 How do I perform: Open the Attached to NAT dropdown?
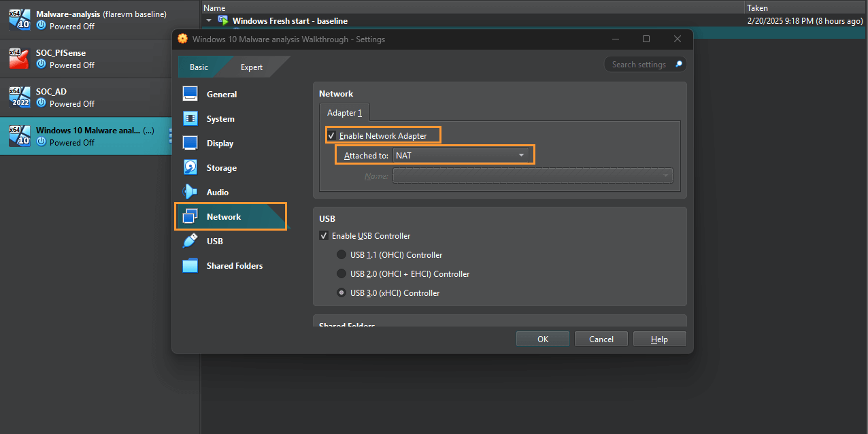click(x=461, y=155)
